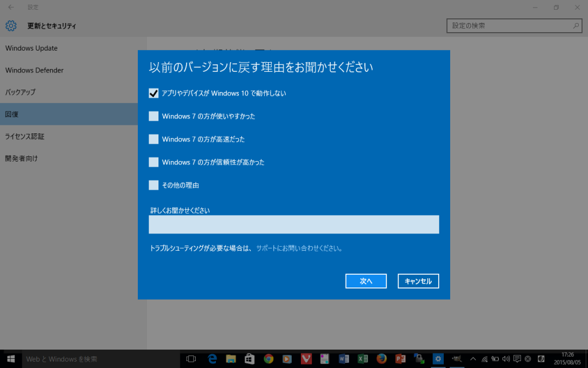Image resolution: width=588 pixels, height=368 pixels.
Task: Click the 詳しくお聞かせください text field
Action: pyautogui.click(x=293, y=224)
